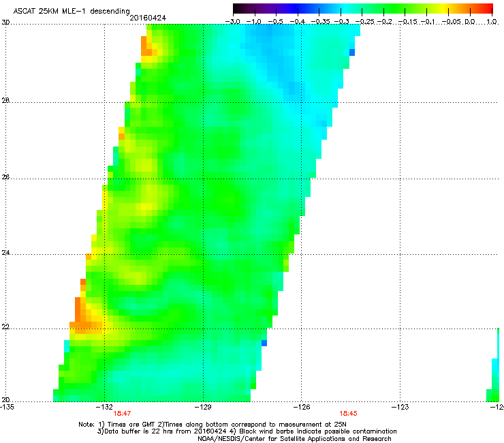Click the -0.4 color scale label
Image resolution: width=504 pixels, height=443 pixels.
(298, 22)
